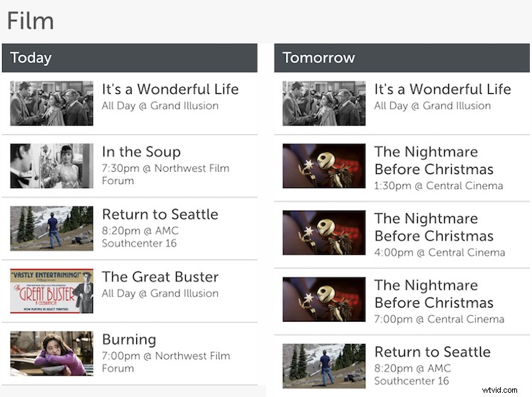Viewport: 532px width, 397px height.
Task: Click Return to Seattle title under Today
Action: (160, 214)
